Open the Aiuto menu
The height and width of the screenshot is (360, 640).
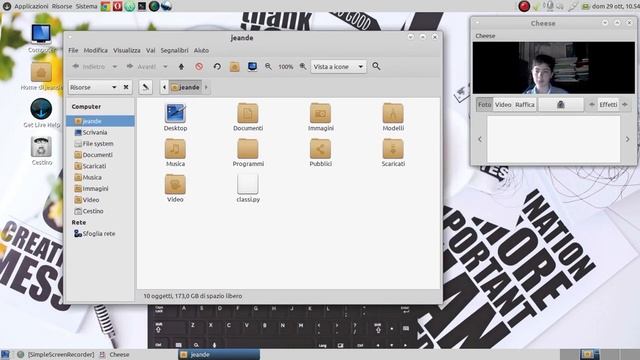(201, 50)
